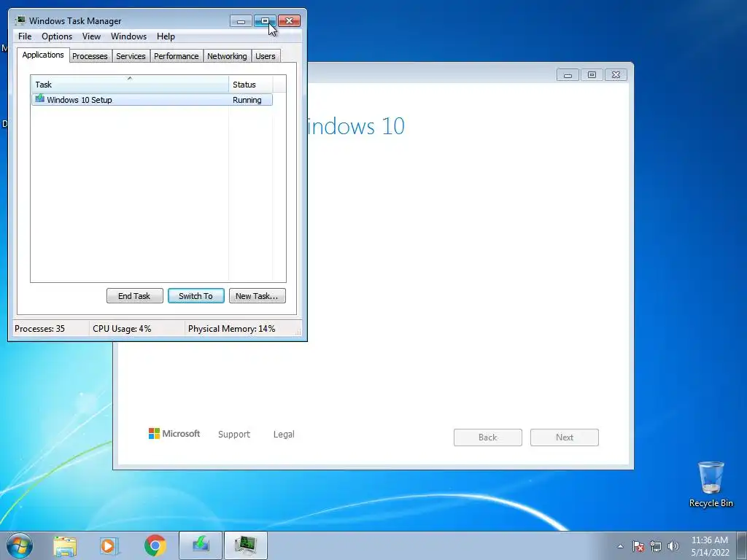Viewport: 747px width, 560px height.
Task: Open the Windows menu in Task Manager
Action: pos(128,36)
